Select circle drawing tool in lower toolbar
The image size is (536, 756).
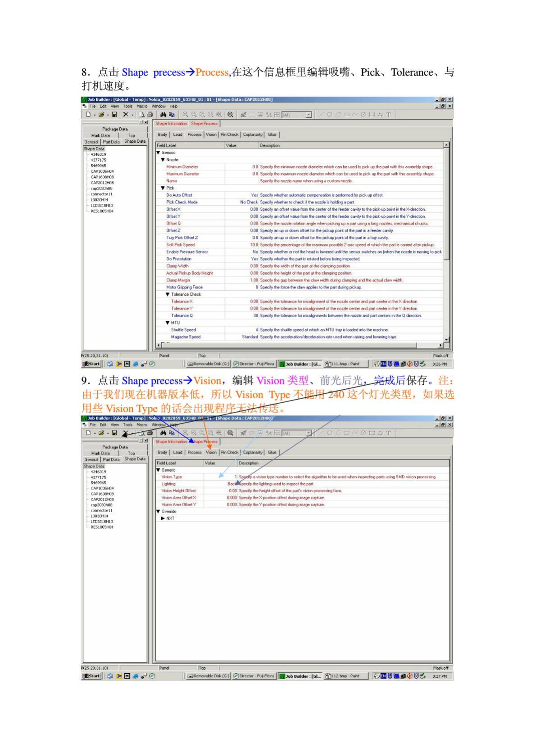point(330,433)
